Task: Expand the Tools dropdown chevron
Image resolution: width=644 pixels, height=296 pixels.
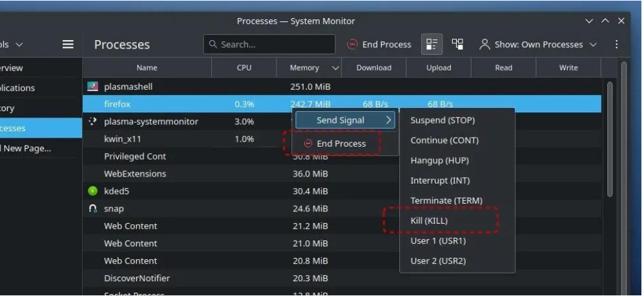Action: pos(19,45)
